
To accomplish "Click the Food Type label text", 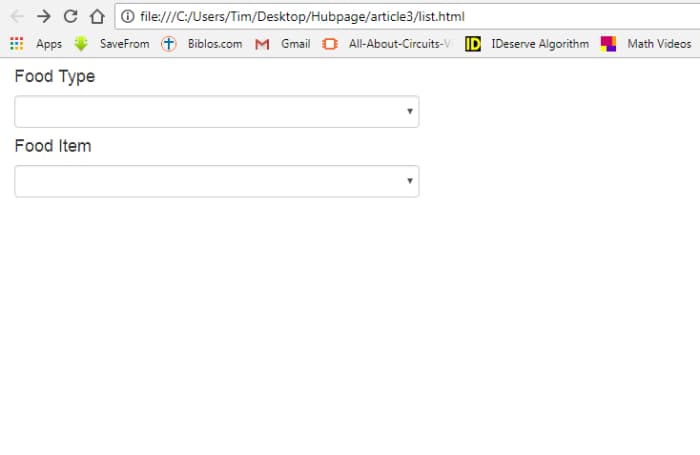I will point(55,77).
